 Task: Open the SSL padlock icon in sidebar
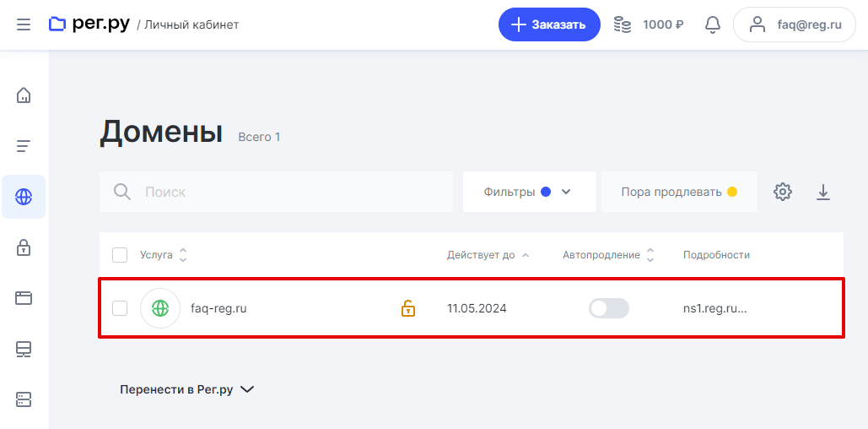(24, 247)
